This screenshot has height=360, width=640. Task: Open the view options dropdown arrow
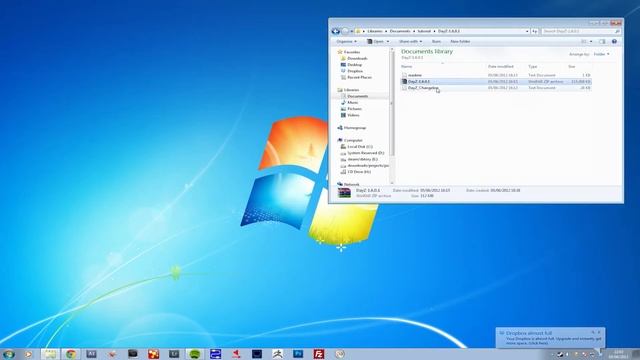point(591,42)
